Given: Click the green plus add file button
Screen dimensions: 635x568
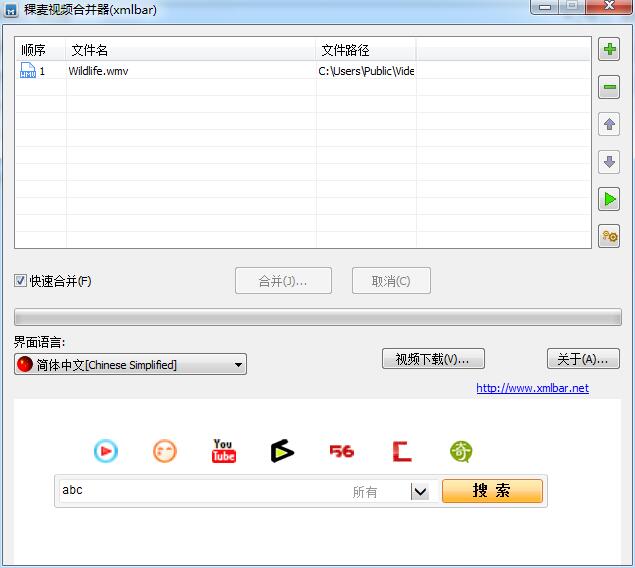Looking at the screenshot, I should point(608,49).
